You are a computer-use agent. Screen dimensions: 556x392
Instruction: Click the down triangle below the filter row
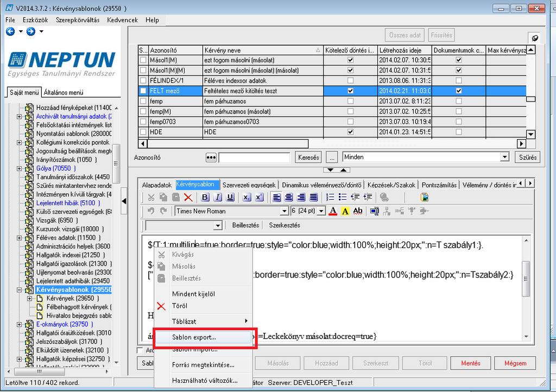click(x=331, y=170)
